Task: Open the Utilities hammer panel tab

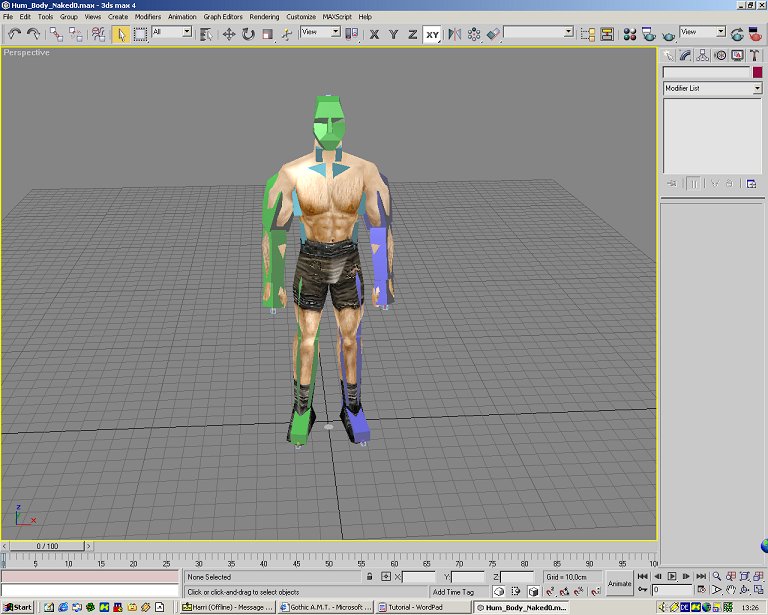Action: coord(754,55)
